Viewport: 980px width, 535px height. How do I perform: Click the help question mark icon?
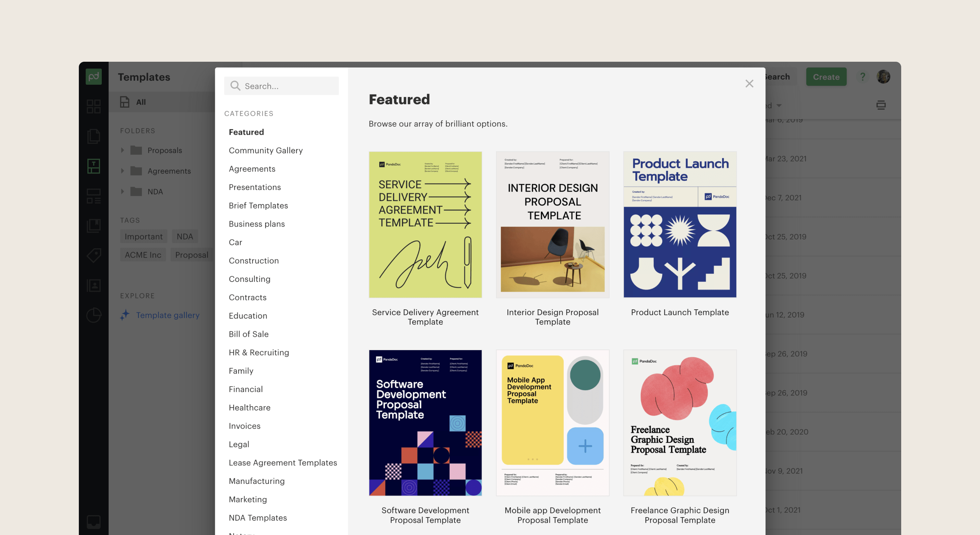click(x=863, y=76)
